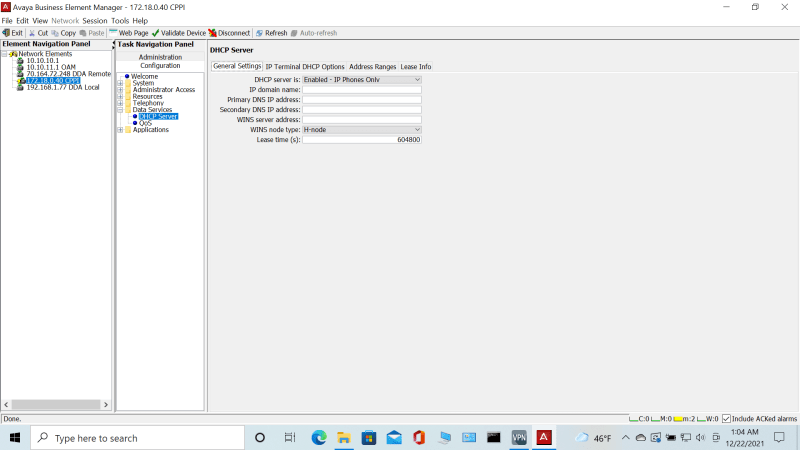Click the WINS server address field
Image resolution: width=800 pixels, height=450 pixels.
point(362,119)
